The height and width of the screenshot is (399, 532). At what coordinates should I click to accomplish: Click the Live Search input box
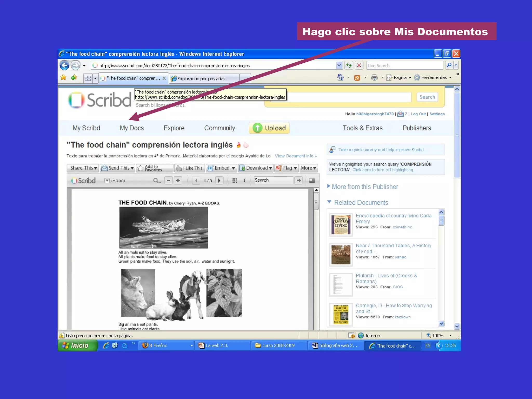tap(405, 65)
